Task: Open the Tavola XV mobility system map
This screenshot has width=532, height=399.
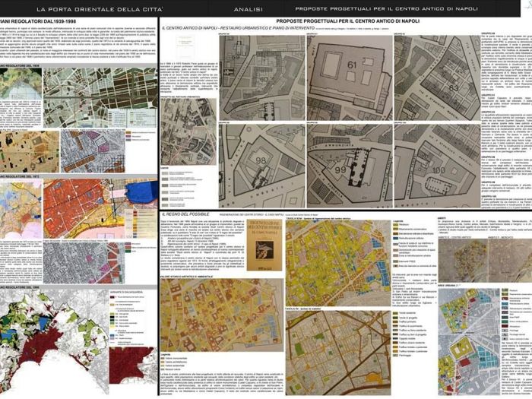Action: coord(338,353)
